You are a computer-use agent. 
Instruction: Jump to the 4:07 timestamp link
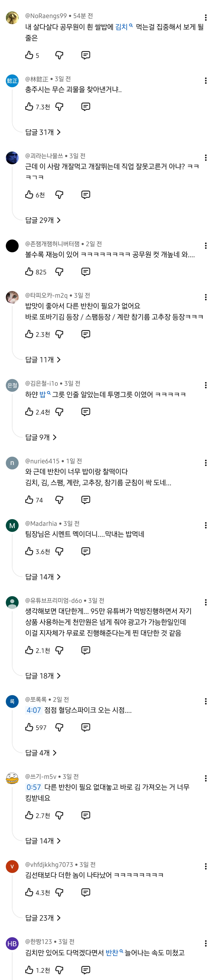click(34, 710)
